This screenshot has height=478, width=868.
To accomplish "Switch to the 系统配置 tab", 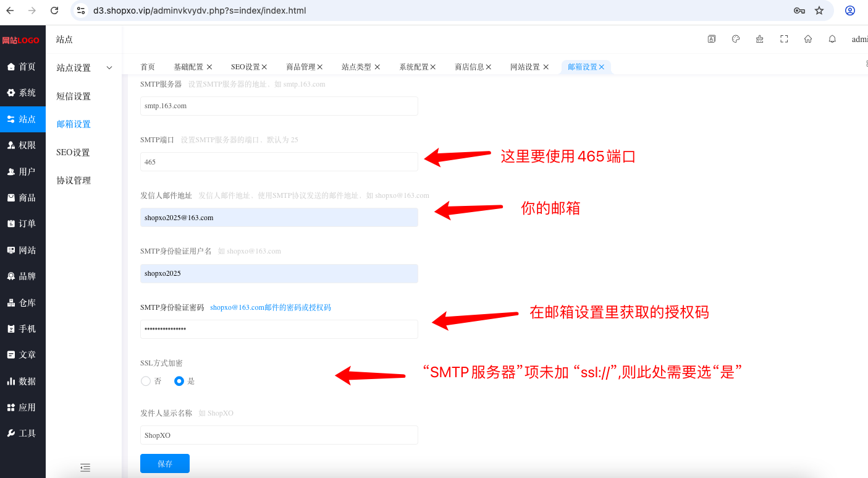I will click(x=414, y=67).
